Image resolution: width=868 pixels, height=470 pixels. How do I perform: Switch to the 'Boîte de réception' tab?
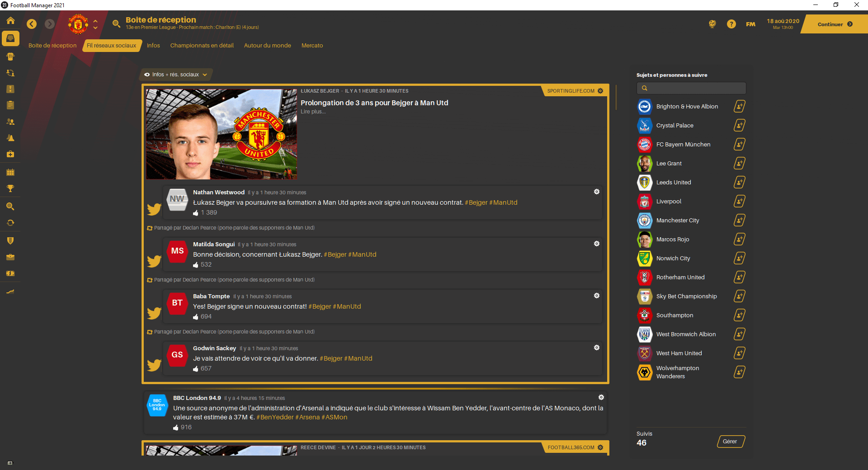(52, 46)
